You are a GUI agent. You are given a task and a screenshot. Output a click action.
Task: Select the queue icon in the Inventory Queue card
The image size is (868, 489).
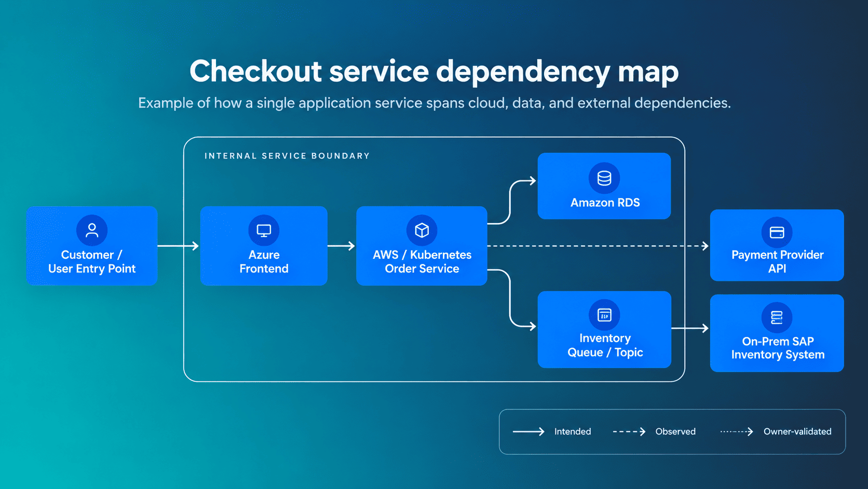[604, 315]
